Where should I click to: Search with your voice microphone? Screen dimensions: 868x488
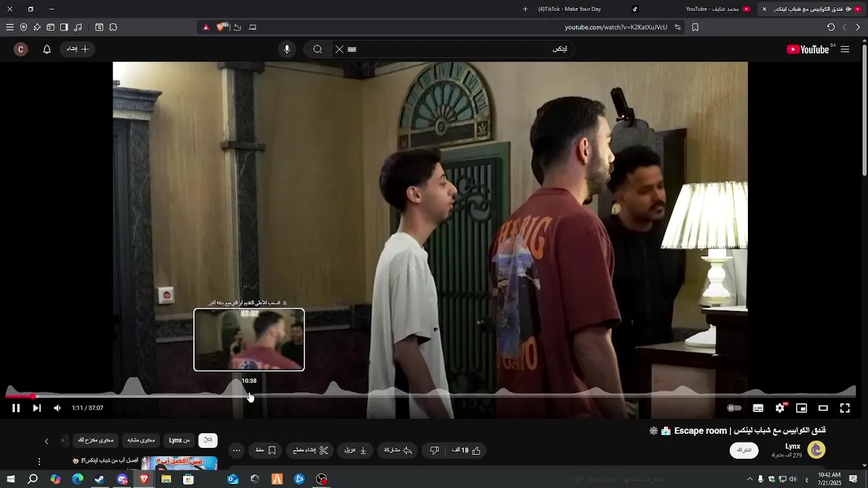[287, 49]
